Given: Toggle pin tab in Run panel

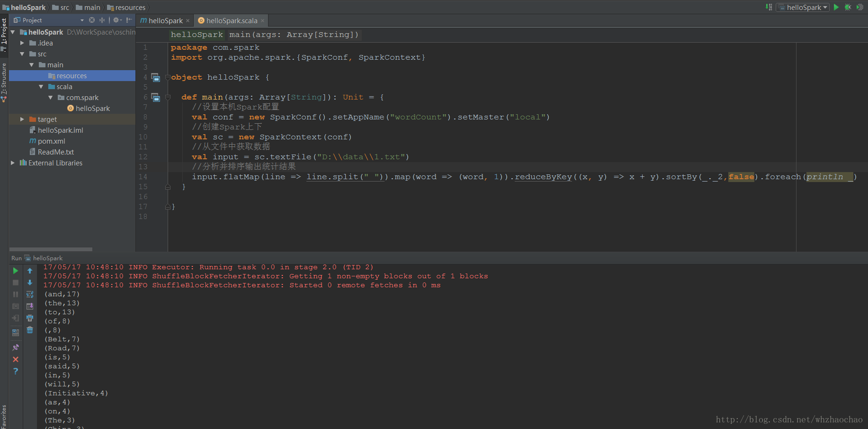Looking at the screenshot, I should pos(16,347).
